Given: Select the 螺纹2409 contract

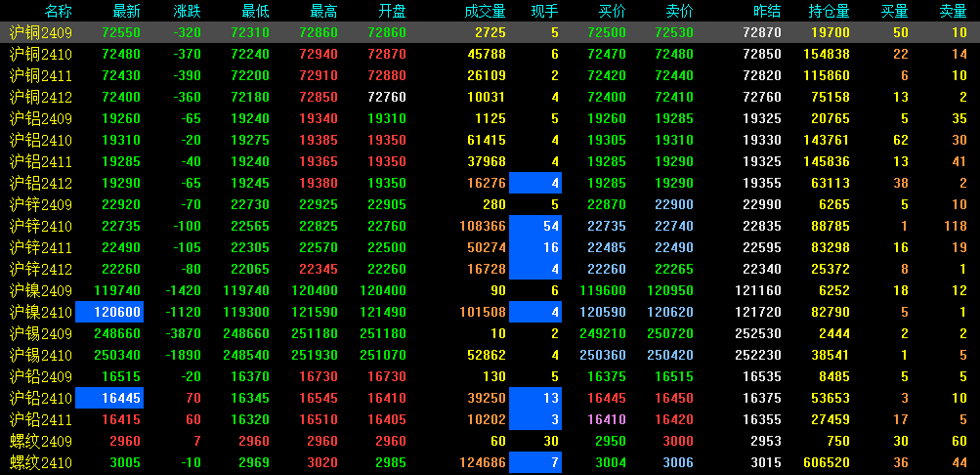Looking at the screenshot, I should tap(41, 441).
